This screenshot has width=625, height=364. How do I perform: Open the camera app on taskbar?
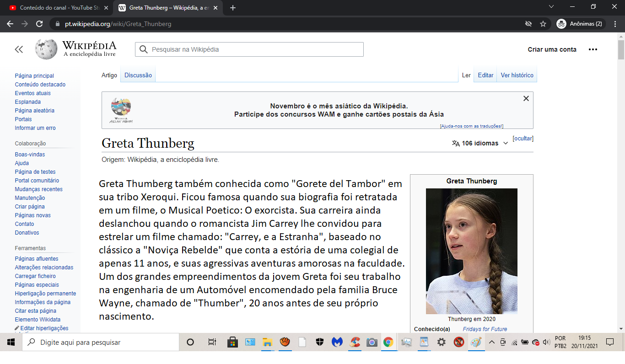point(372,342)
